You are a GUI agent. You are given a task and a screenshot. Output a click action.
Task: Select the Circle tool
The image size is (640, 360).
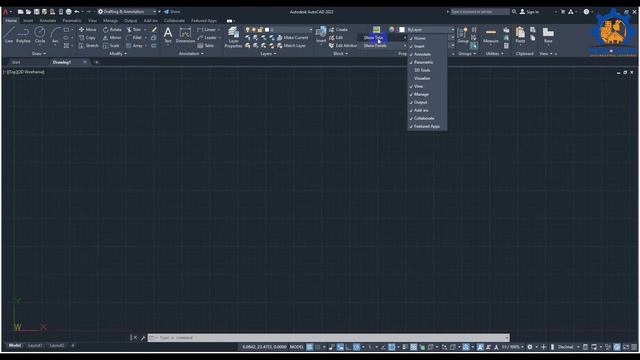coord(40,35)
